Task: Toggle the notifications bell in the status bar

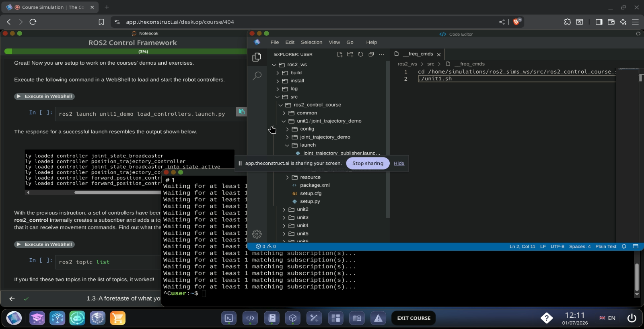Action: pos(624,247)
